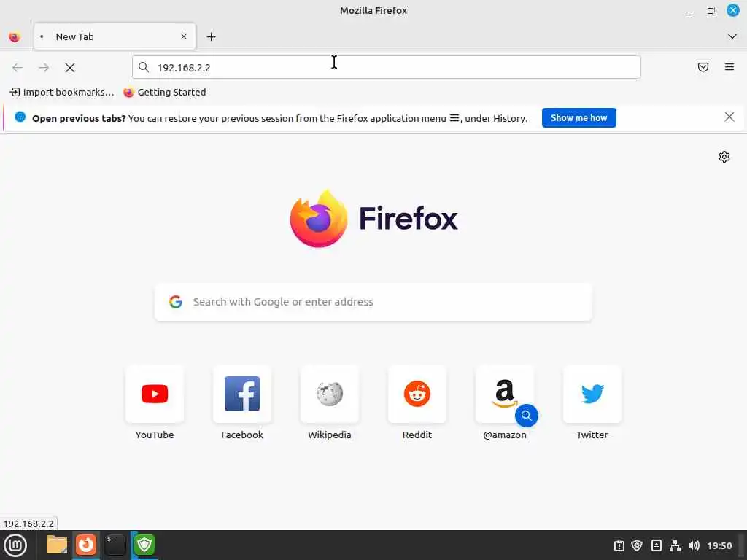Open the terminal from taskbar

(115, 545)
